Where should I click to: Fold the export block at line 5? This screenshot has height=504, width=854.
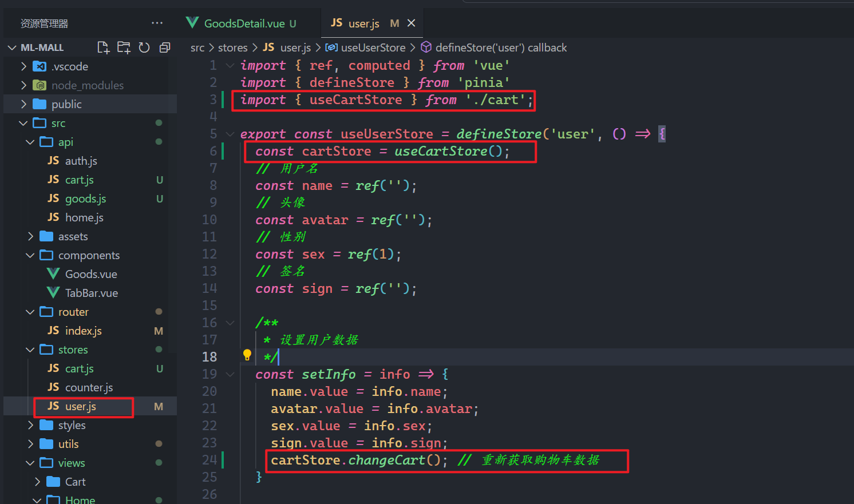pyautogui.click(x=230, y=134)
